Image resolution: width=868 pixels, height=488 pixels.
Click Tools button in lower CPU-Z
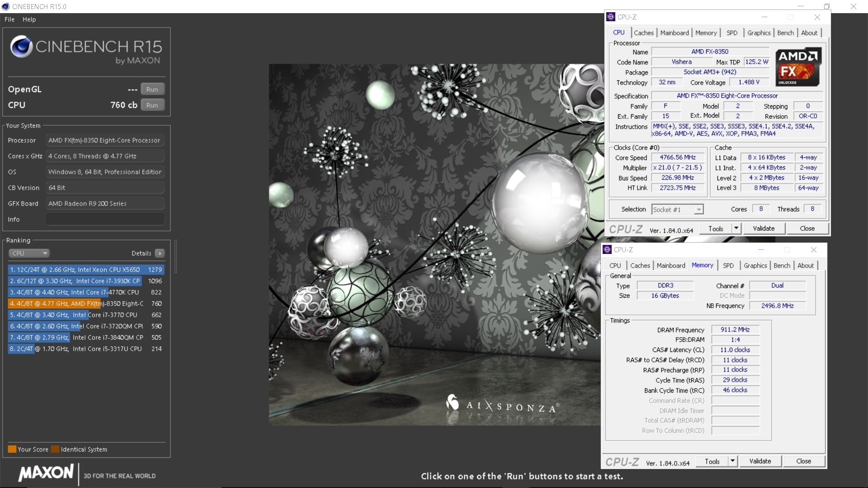712,461
